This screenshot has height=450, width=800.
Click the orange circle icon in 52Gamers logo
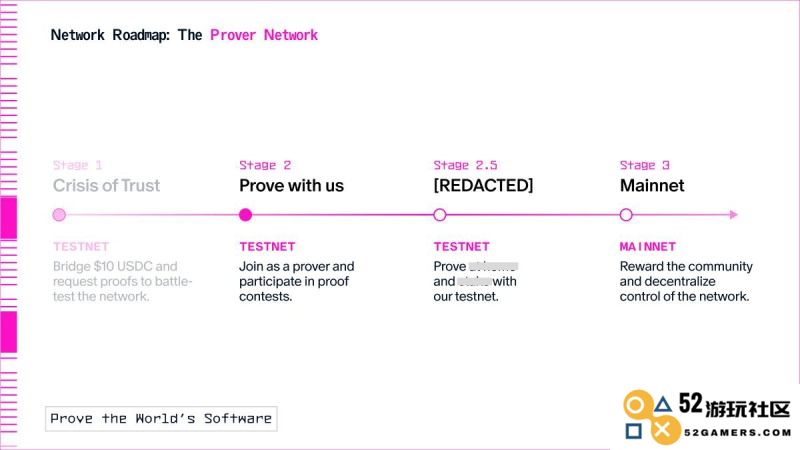[x=635, y=406]
